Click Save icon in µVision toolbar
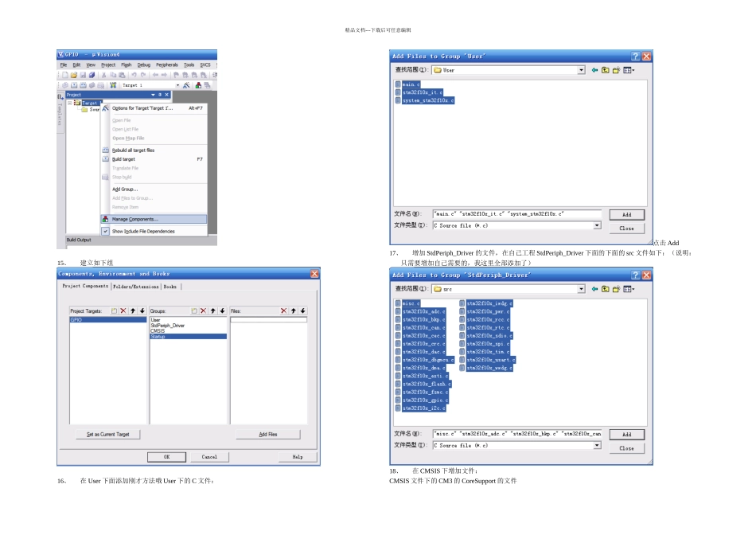Screen dimensions: 756x535 [83, 76]
